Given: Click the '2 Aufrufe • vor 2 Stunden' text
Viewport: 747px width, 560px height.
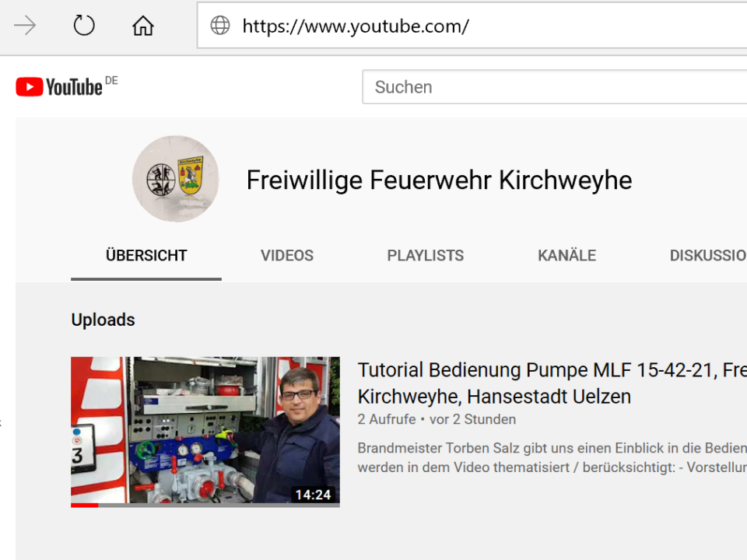Looking at the screenshot, I should coord(437,419).
